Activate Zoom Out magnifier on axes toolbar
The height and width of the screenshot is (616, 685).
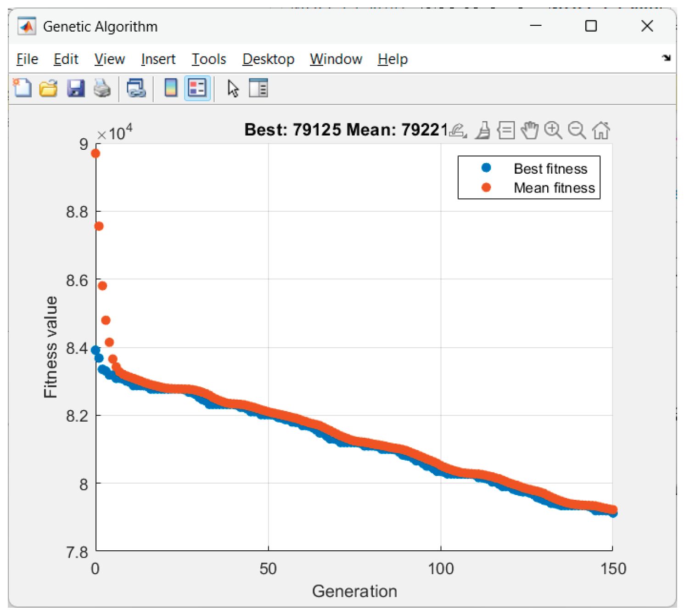(x=577, y=130)
